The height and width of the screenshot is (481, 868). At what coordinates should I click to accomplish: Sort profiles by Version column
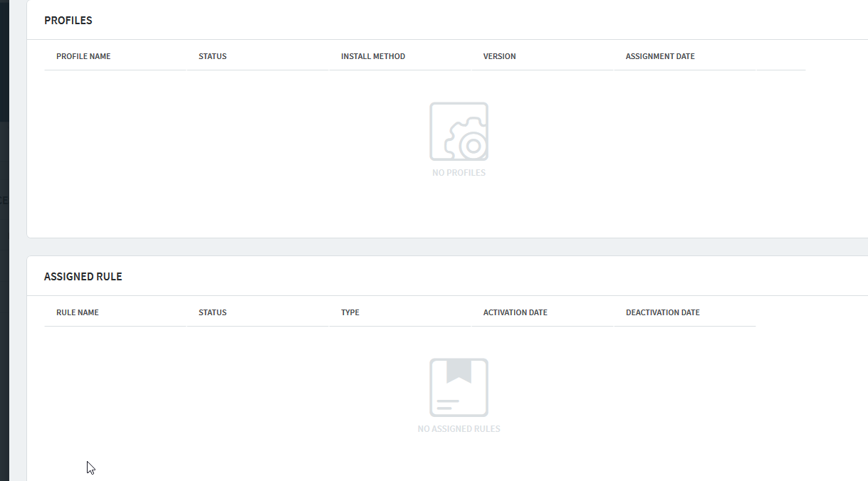tap(499, 56)
